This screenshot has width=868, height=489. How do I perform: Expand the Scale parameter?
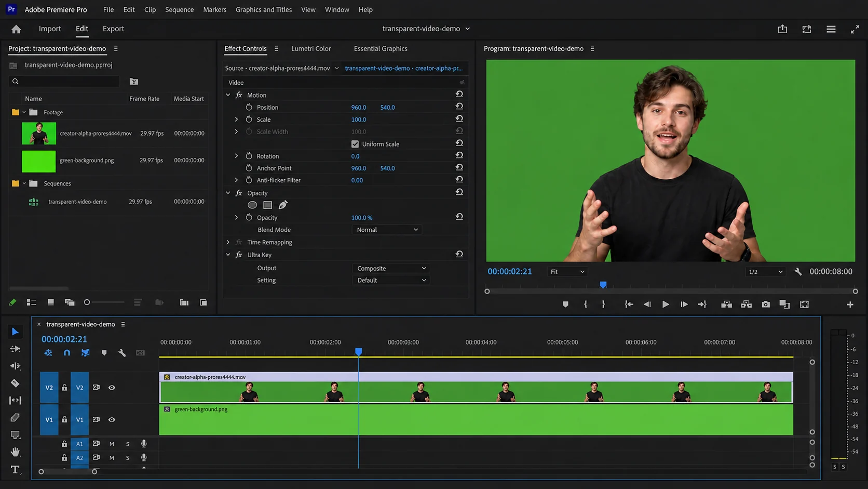coord(236,120)
